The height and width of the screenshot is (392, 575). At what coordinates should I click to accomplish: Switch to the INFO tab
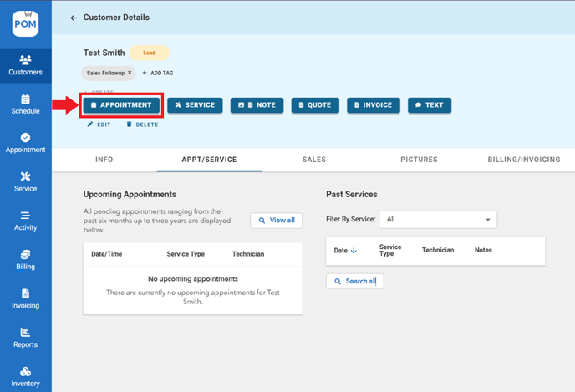(x=104, y=160)
